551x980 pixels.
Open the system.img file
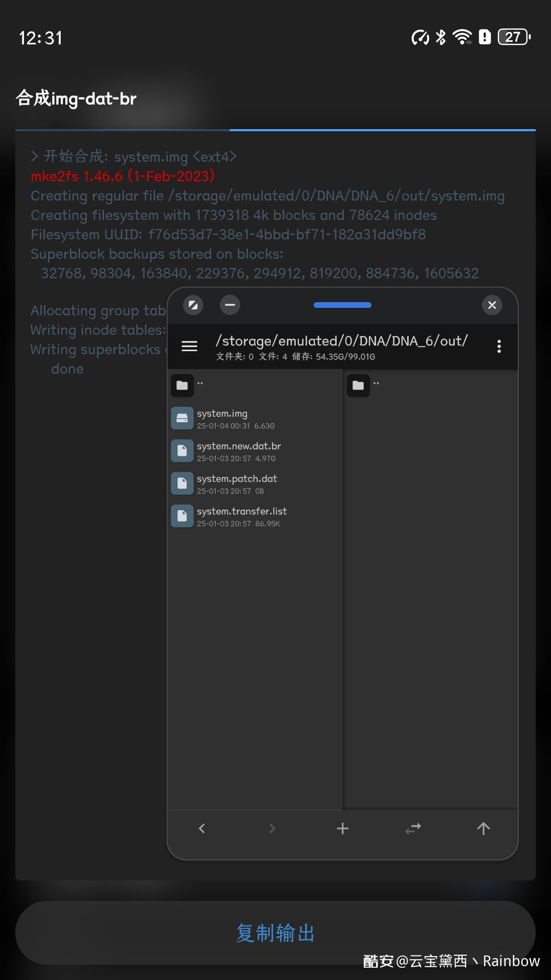click(255, 419)
